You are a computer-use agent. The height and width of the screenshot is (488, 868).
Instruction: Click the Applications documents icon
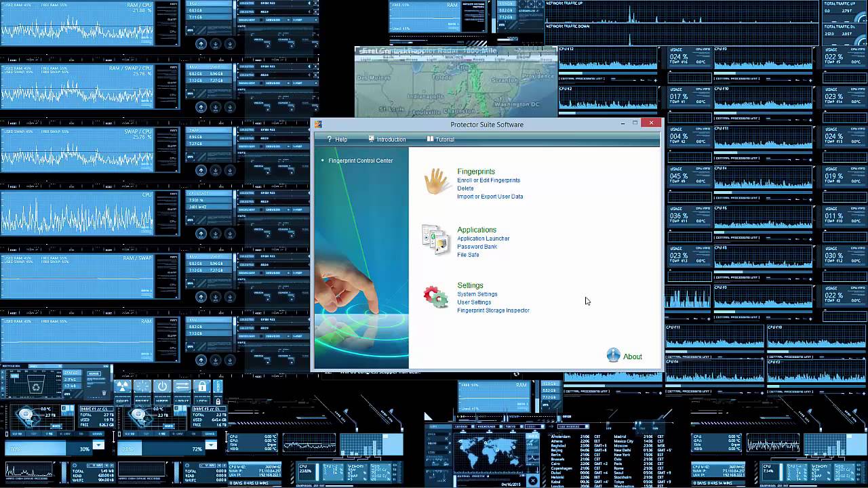tap(435, 240)
